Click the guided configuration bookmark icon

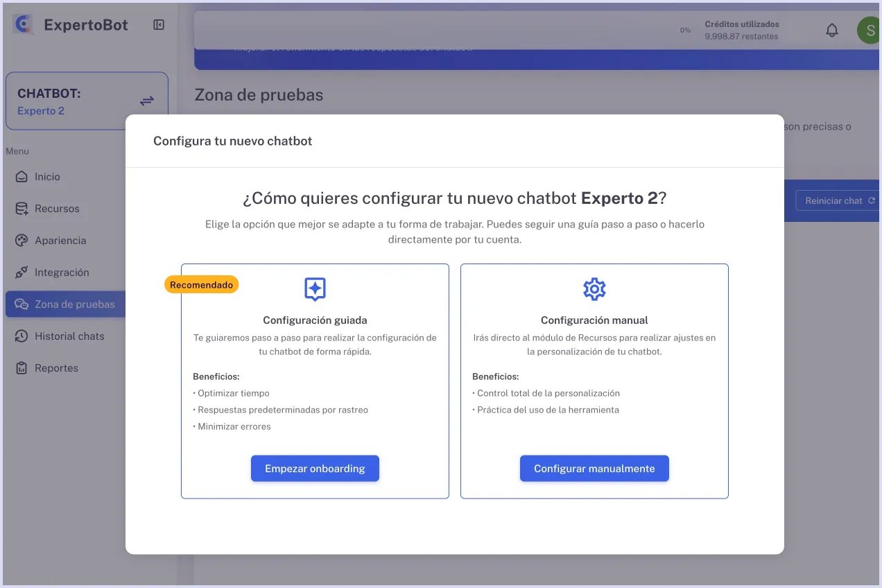(x=315, y=289)
